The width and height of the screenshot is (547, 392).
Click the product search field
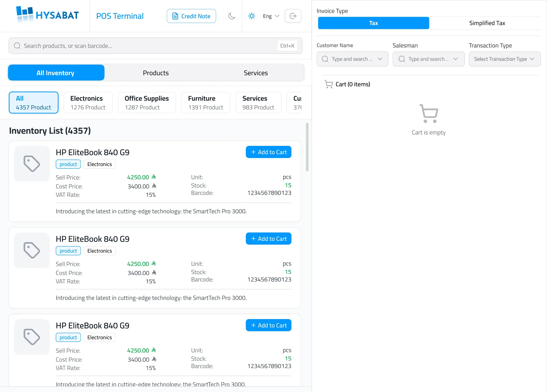pos(155,46)
